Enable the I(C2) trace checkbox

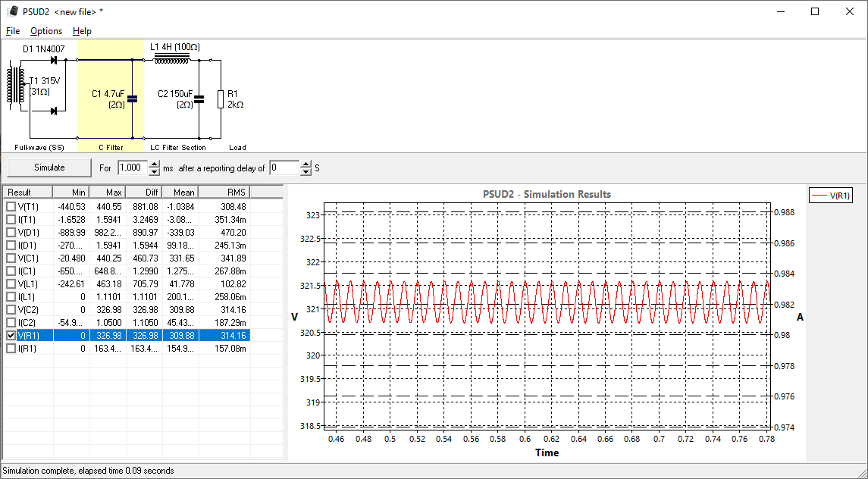click(11, 323)
